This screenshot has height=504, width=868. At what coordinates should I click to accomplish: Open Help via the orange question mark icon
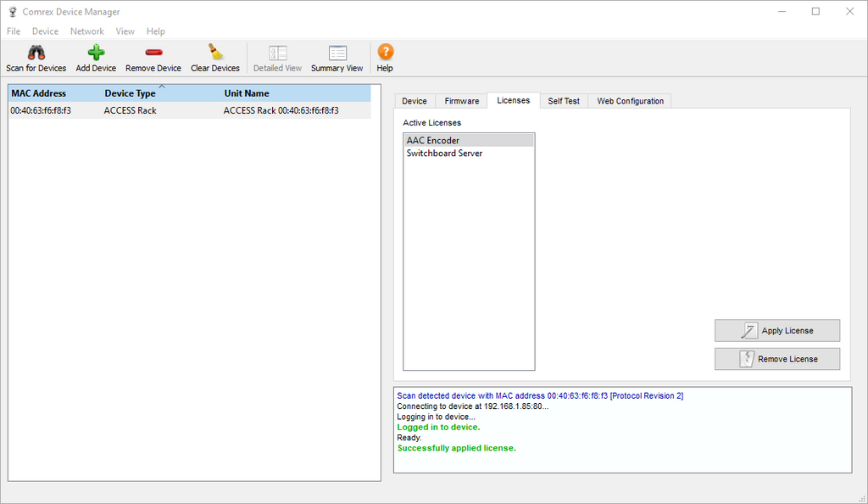[x=386, y=52]
